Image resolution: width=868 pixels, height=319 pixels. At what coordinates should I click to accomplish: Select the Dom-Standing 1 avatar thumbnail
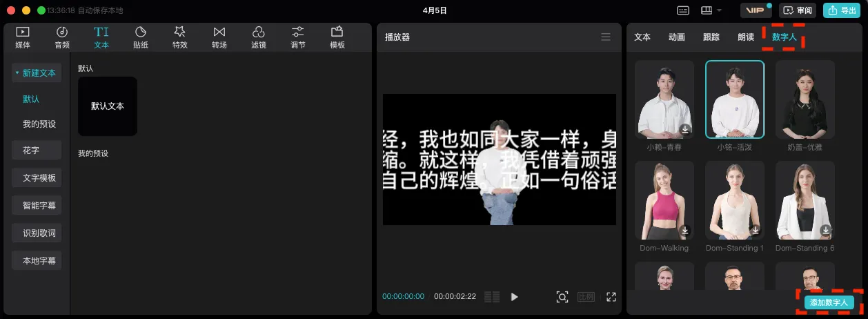tap(735, 200)
